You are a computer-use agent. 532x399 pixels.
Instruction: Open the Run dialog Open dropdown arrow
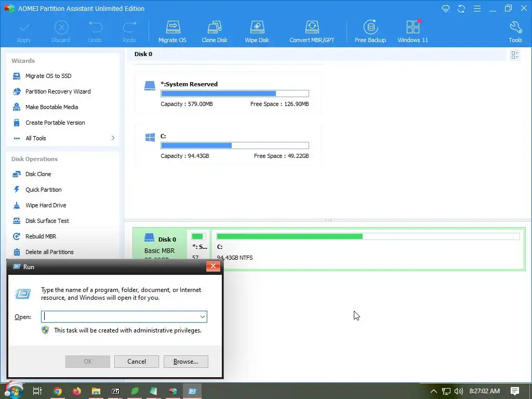pos(203,316)
